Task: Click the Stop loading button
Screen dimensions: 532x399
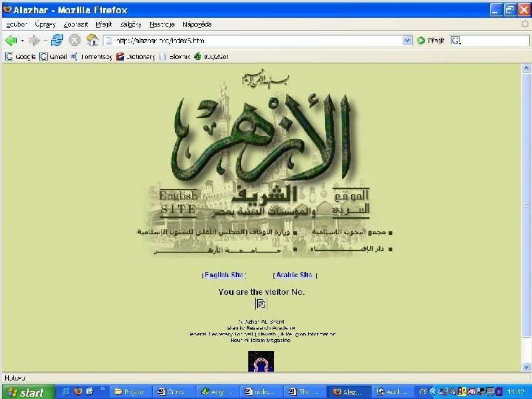Action: pos(75,41)
